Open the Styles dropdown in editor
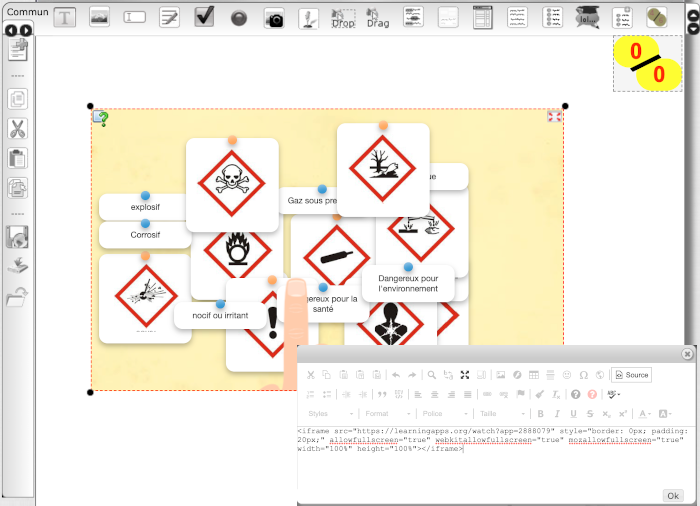700x506 pixels. pyautogui.click(x=330, y=413)
